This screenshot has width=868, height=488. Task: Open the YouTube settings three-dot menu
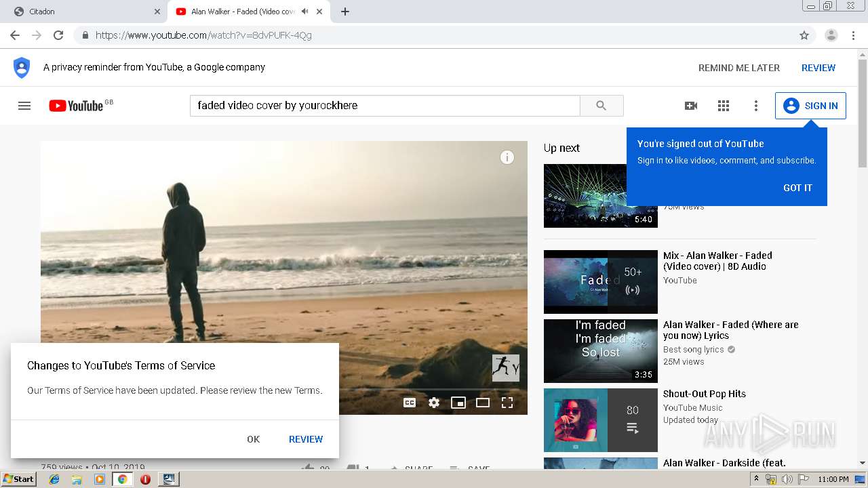pos(756,106)
